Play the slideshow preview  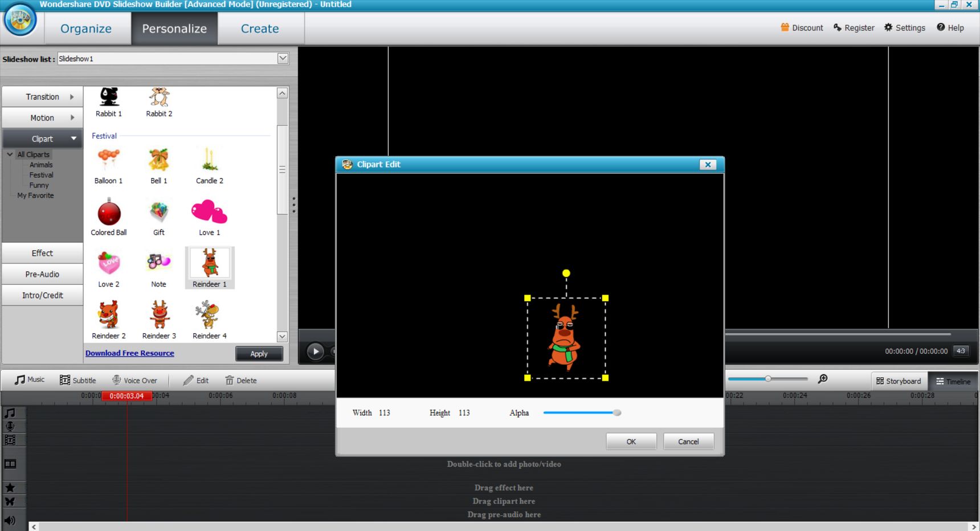click(x=315, y=352)
